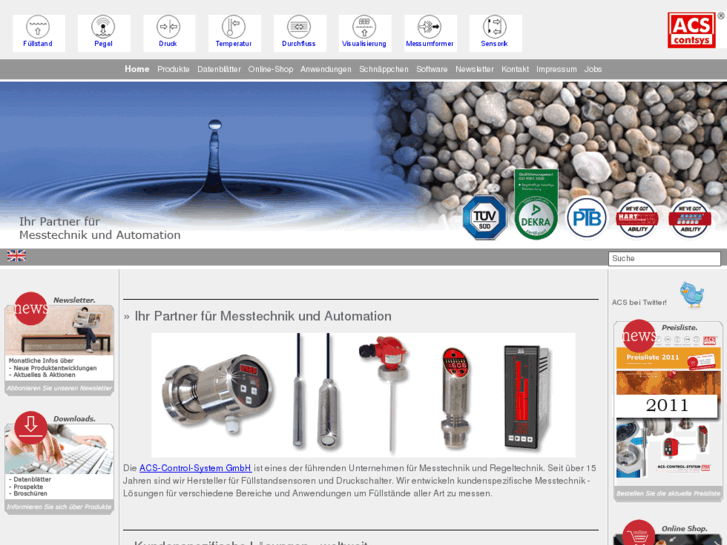Viewport: 727px width, 545px height.
Task: Click 'Bestellen Sie die aktuelle Preisliste' link
Action: pyautogui.click(x=668, y=493)
